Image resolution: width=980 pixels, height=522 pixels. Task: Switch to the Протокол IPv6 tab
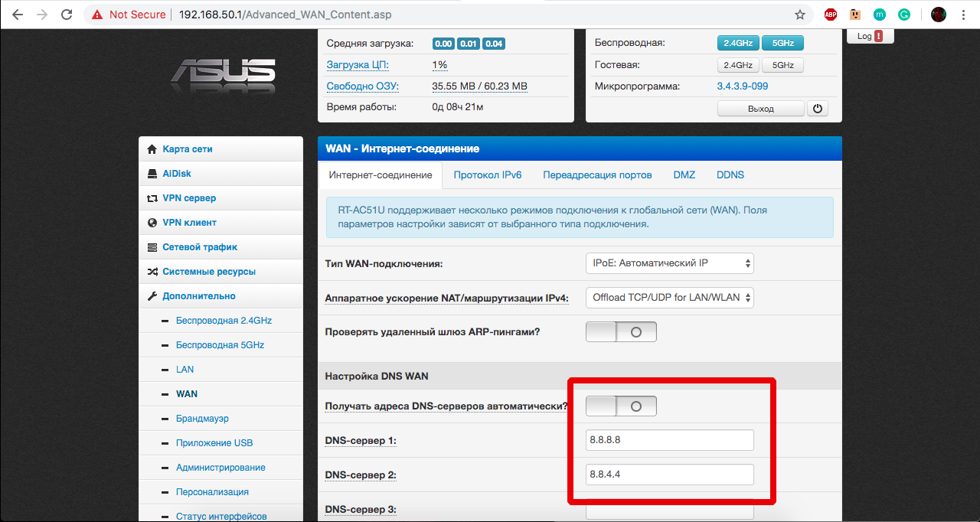[487, 175]
